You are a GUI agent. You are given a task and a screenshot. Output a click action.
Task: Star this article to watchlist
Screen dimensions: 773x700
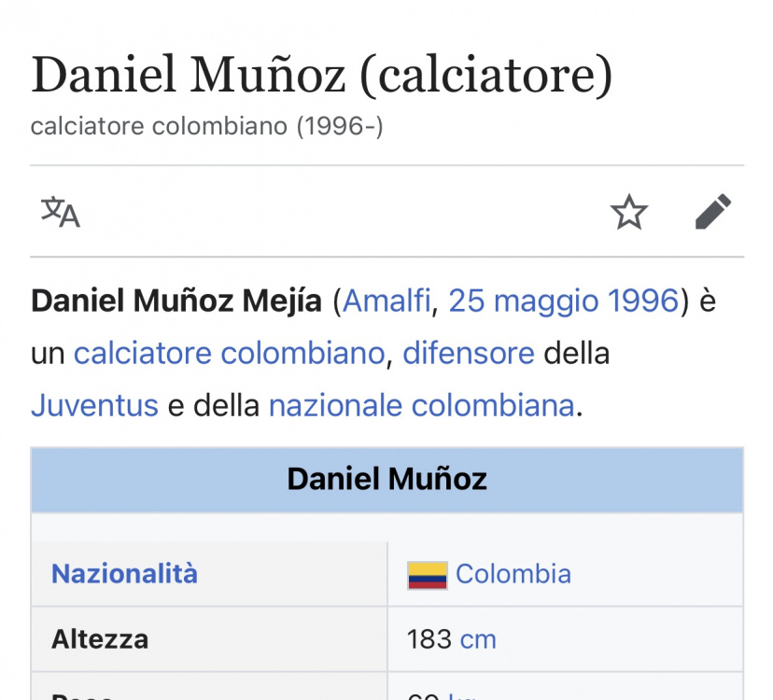pyautogui.click(x=629, y=212)
